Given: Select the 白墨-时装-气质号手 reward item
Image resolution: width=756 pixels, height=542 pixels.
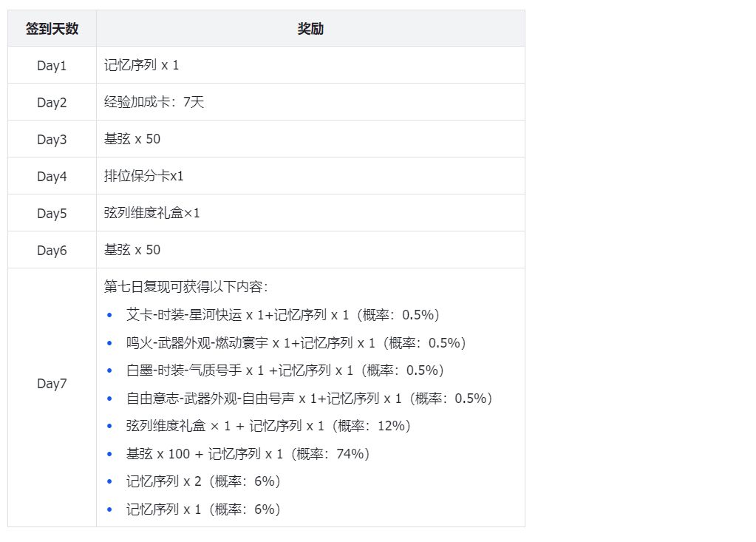Looking at the screenshot, I should (285, 370).
